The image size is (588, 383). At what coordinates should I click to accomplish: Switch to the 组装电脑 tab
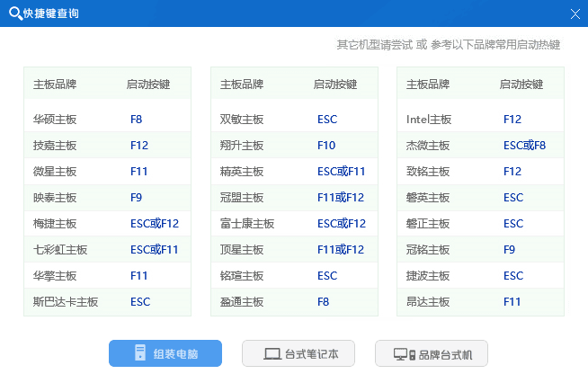(x=165, y=353)
